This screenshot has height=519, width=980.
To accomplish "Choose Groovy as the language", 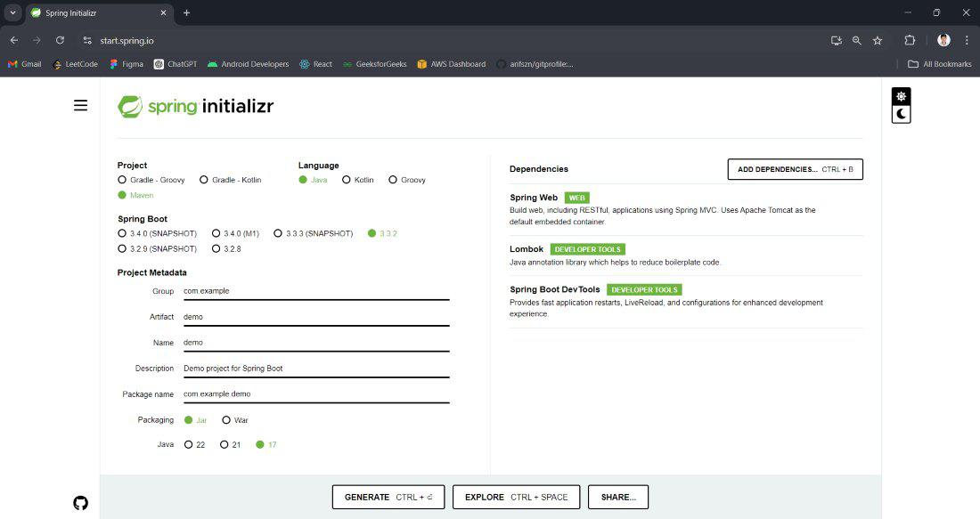I will click(407, 180).
